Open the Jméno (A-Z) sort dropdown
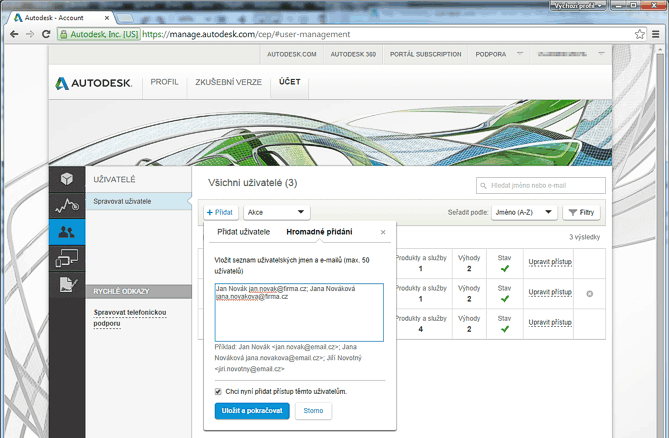Viewport: 669px width, 438px height. click(524, 212)
